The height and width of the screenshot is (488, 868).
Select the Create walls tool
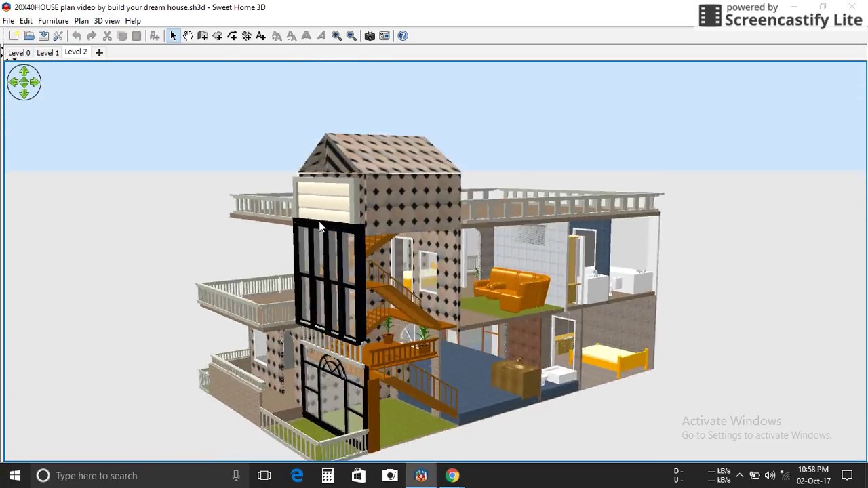click(x=202, y=35)
